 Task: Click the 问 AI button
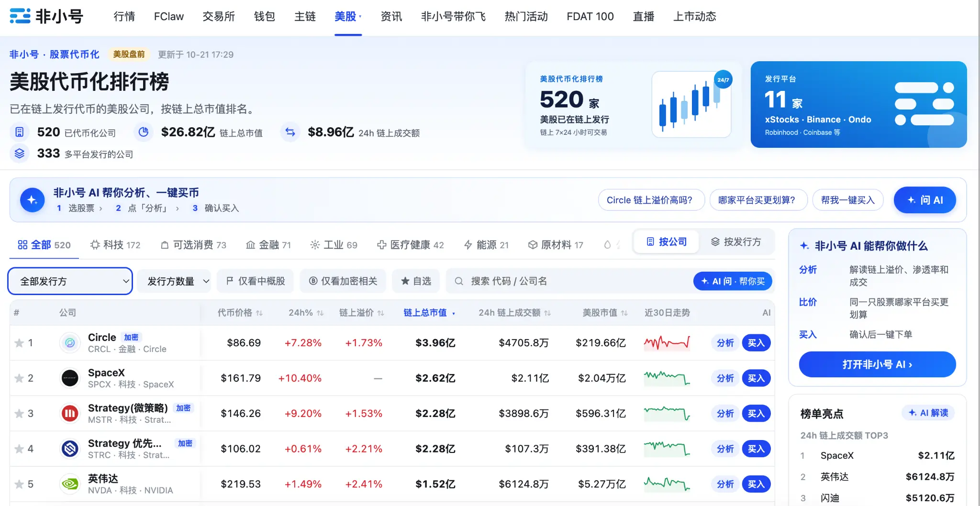(x=925, y=200)
